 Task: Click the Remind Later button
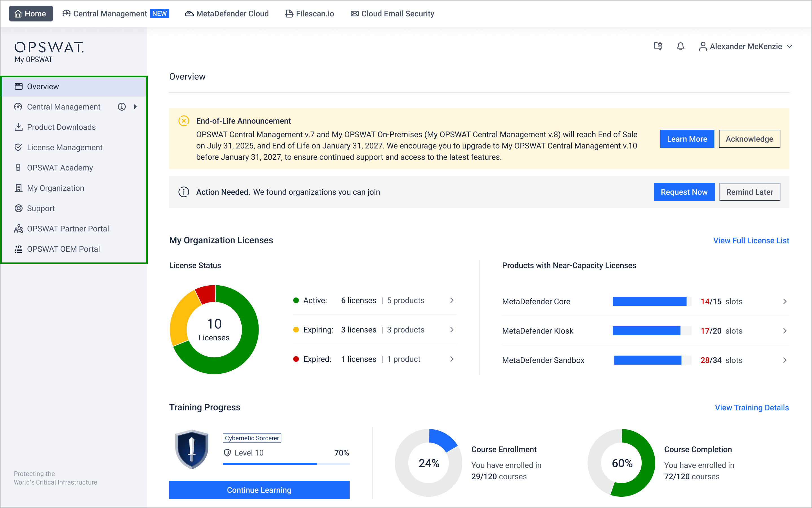point(750,192)
